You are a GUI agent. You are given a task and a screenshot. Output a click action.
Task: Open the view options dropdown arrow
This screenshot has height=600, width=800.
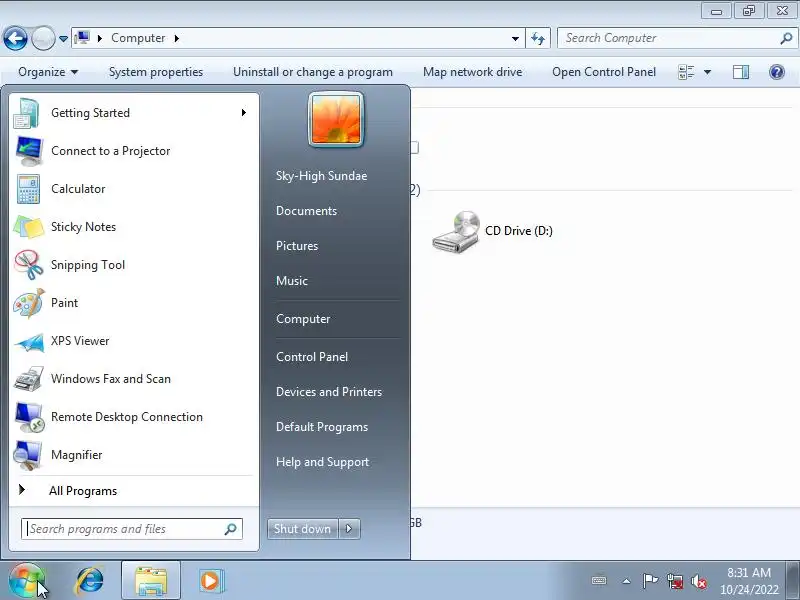707,72
